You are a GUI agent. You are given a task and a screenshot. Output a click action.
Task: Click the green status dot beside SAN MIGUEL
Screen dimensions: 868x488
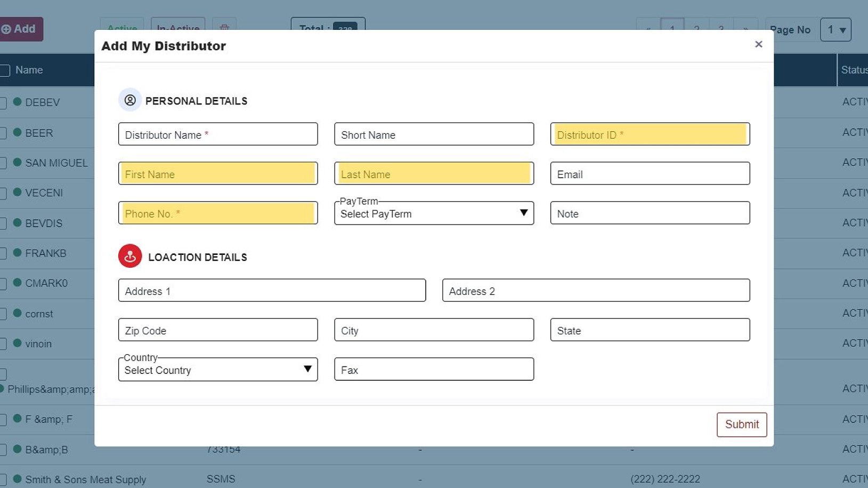[17, 163]
